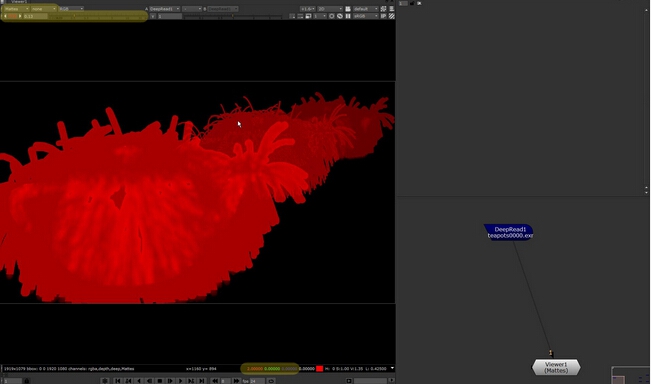Click the Properties clear all panels icon

coord(419,3)
